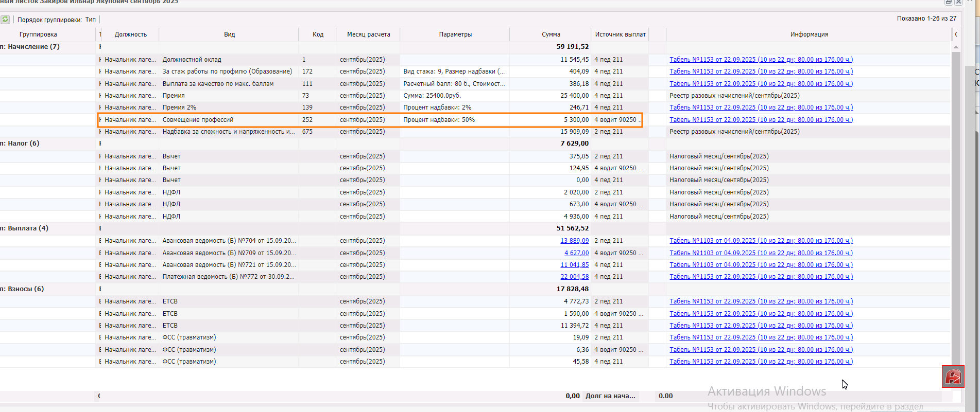Open the 4 627,00 advance amount link

click(x=576, y=253)
